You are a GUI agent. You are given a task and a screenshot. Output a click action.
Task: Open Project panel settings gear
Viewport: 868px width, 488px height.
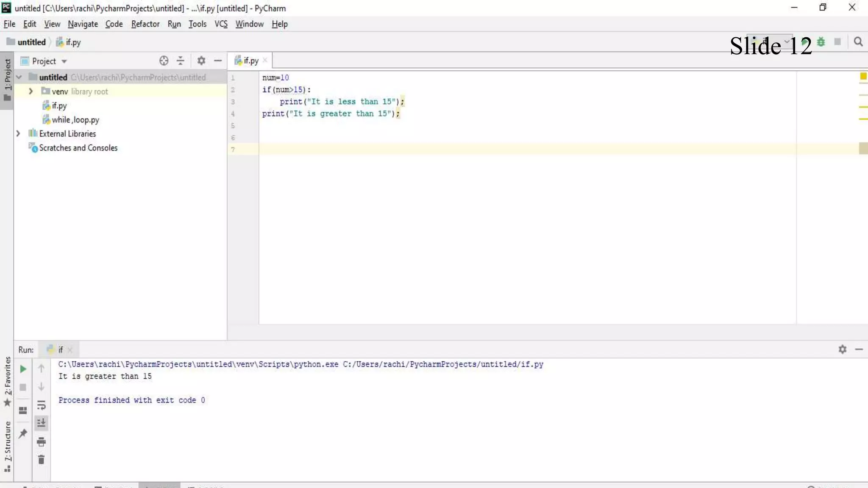[201, 61]
